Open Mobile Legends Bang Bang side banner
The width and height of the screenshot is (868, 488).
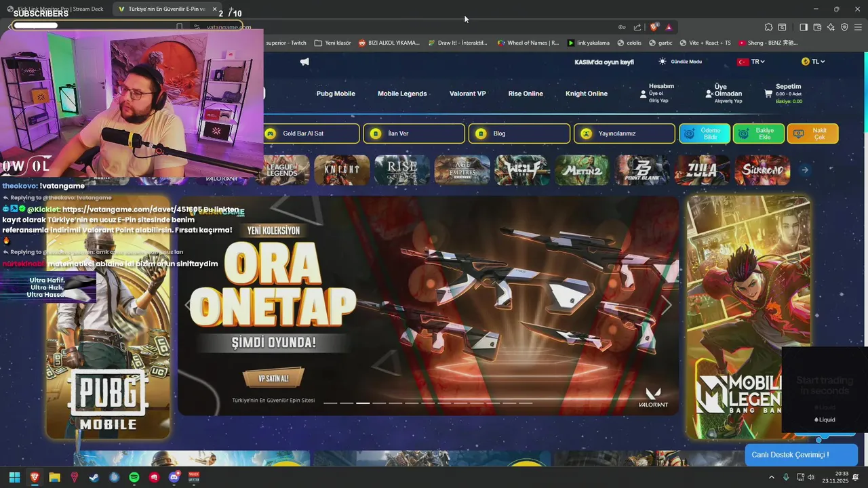(x=749, y=317)
